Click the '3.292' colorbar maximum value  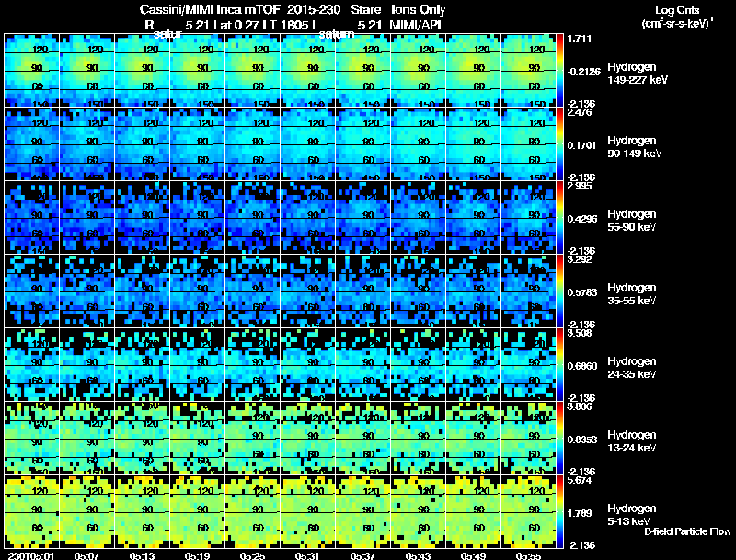580,260
